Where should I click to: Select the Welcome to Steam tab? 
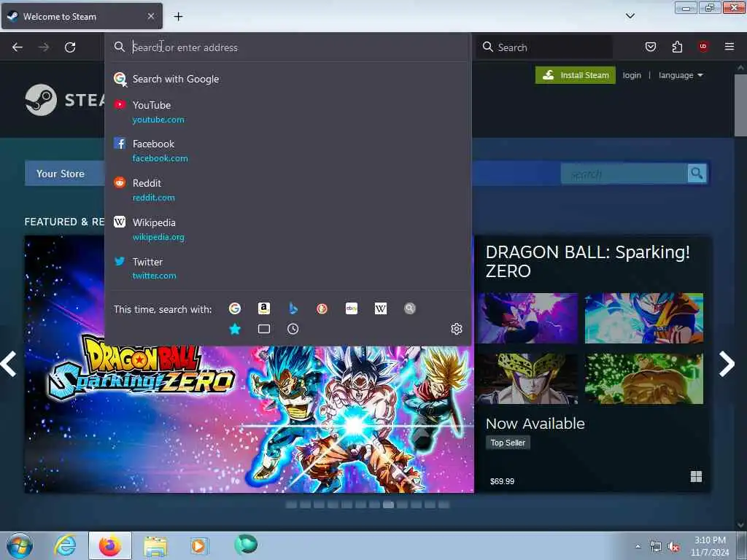[x=82, y=16]
